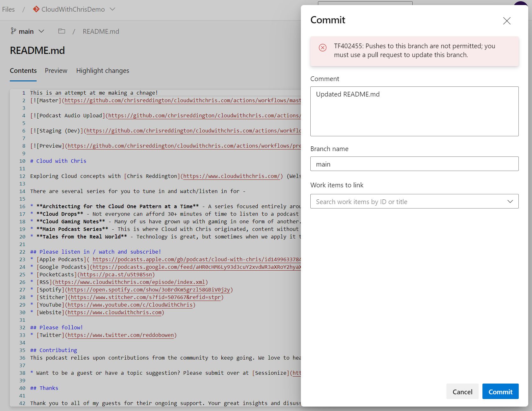
Task: Expand the CloudWithChrisDemo repository dropdown
Action: point(112,9)
